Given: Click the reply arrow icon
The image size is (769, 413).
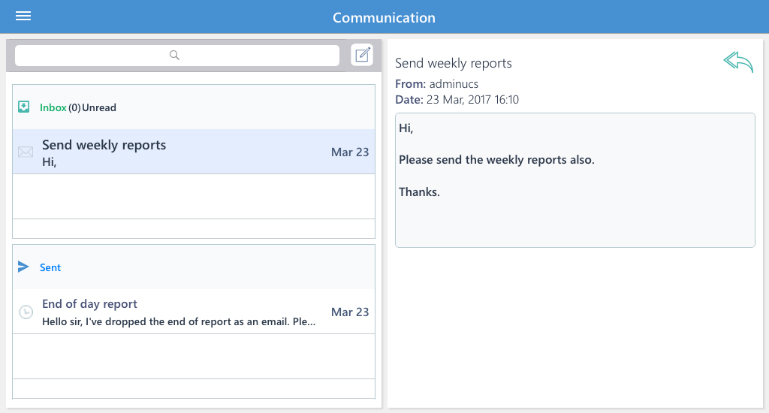Looking at the screenshot, I should click(x=738, y=62).
